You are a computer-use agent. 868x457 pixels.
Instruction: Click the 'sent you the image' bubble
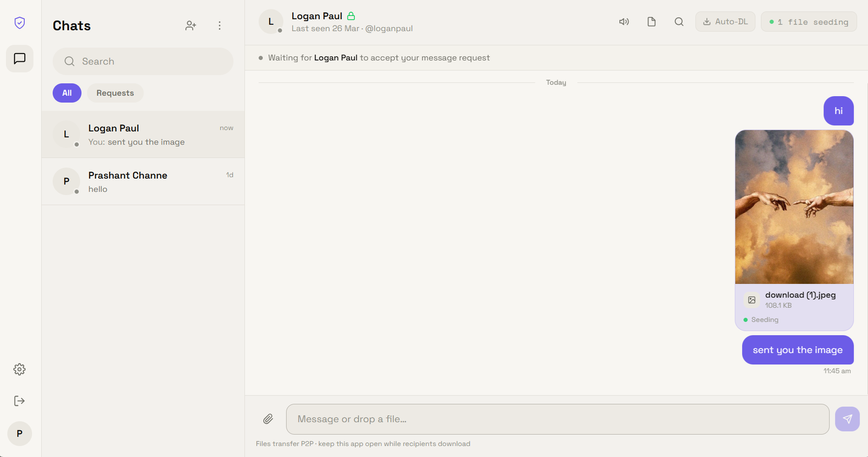798,350
